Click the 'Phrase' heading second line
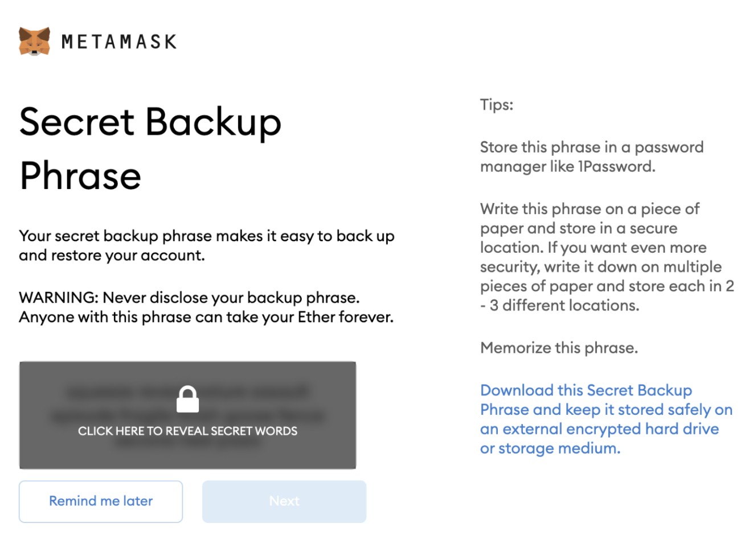 pos(80,176)
